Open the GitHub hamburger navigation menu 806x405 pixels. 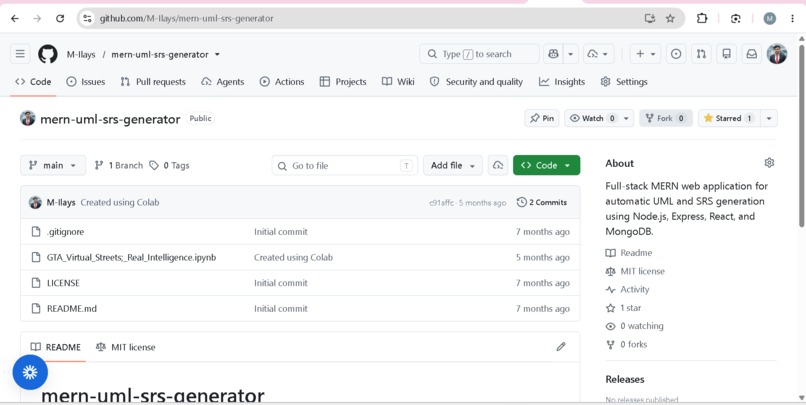point(20,54)
